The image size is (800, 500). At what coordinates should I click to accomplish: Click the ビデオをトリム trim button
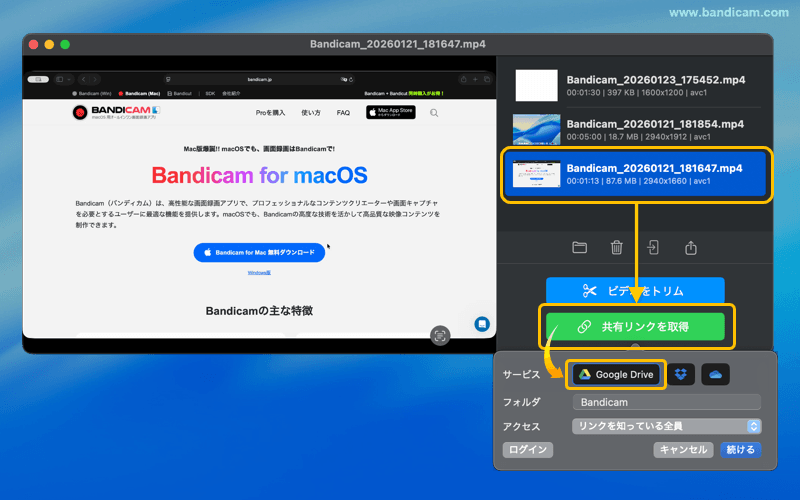[634, 291]
